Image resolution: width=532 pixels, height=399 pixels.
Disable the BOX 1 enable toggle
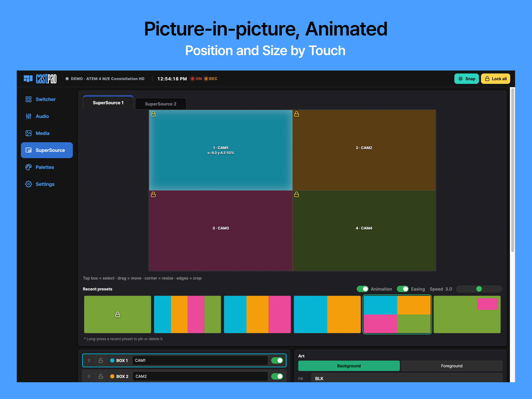pyautogui.click(x=277, y=360)
